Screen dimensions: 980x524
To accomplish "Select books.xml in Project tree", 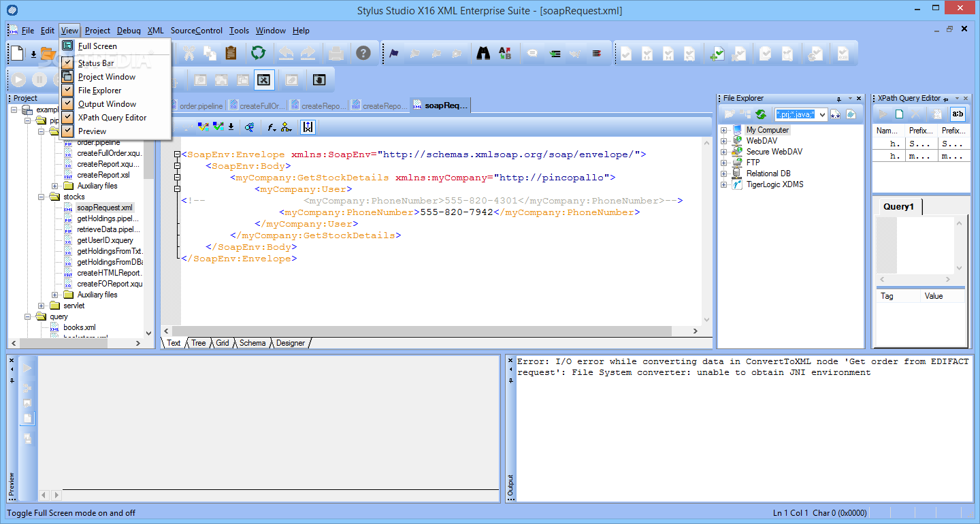I will [x=80, y=327].
